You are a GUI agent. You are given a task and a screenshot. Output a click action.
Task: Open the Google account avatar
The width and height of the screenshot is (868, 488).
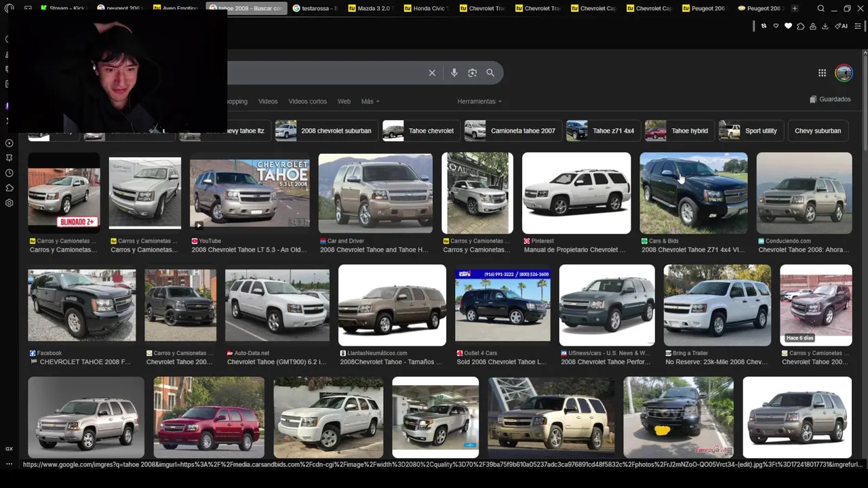pos(844,73)
